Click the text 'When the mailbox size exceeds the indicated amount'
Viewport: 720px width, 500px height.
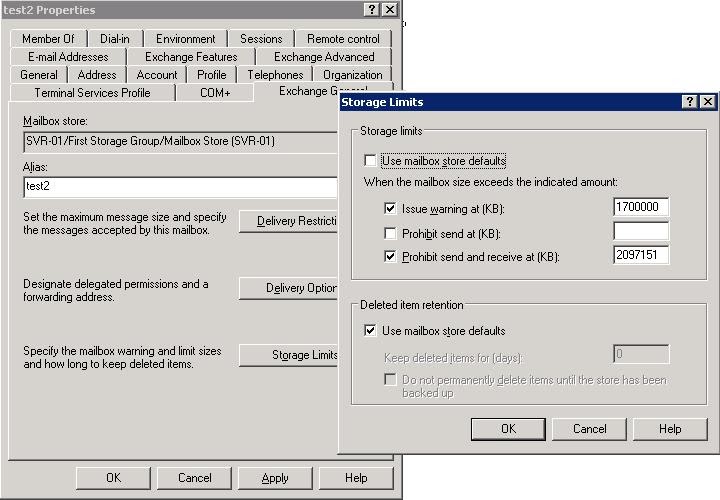pyautogui.click(x=490, y=182)
